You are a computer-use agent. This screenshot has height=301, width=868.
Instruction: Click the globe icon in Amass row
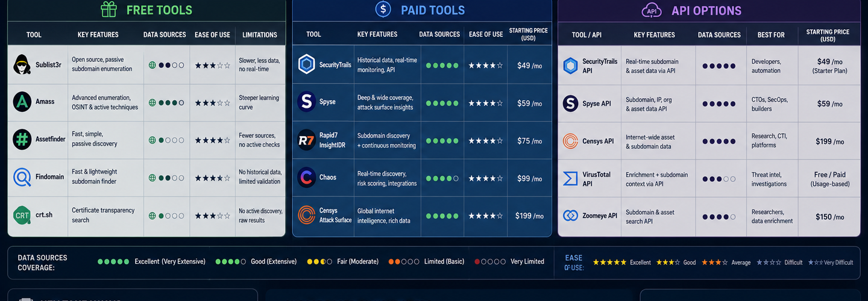coord(153,102)
